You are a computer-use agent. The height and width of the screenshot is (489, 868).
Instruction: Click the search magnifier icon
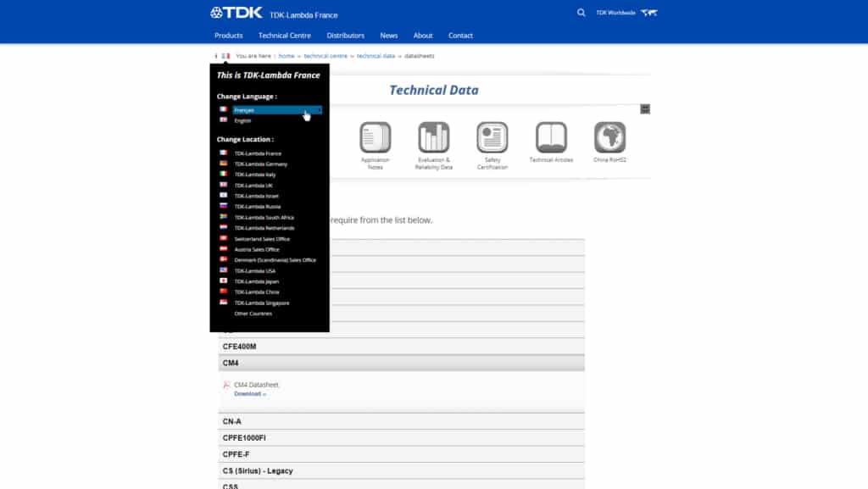(x=581, y=13)
